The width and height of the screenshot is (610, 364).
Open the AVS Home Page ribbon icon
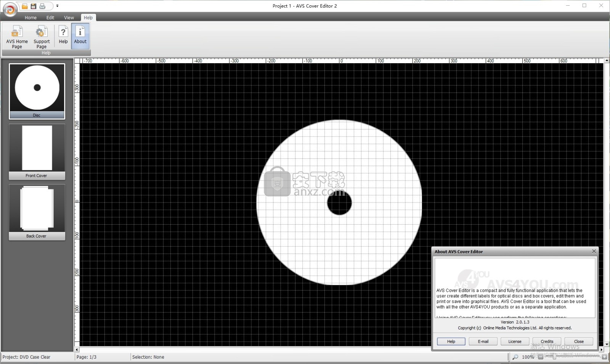coord(17,37)
